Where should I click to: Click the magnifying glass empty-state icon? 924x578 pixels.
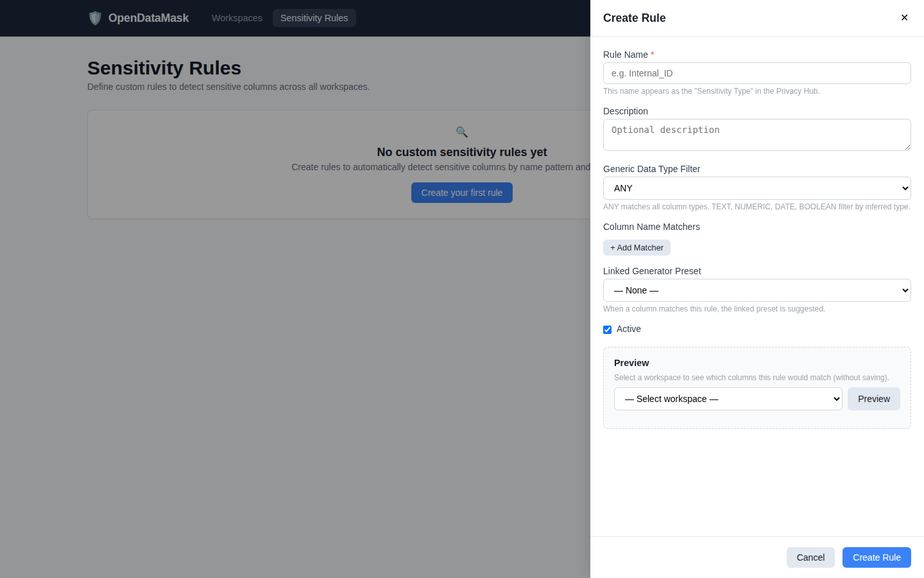(x=462, y=132)
